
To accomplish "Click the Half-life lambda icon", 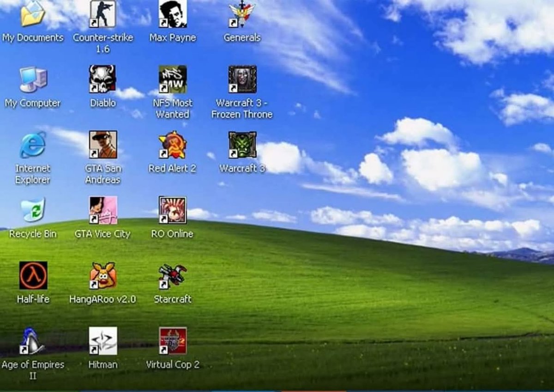I will point(33,275).
